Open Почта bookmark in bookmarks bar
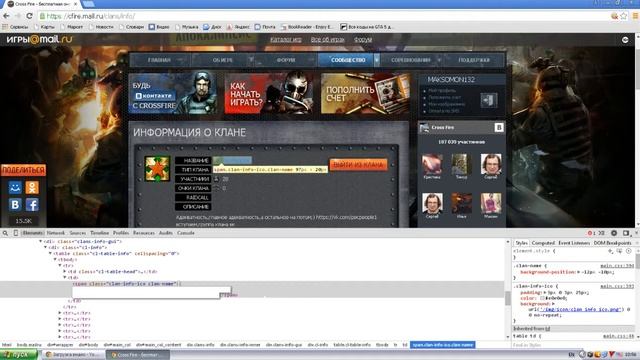This screenshot has width=640, height=360. pyautogui.click(x=265, y=27)
